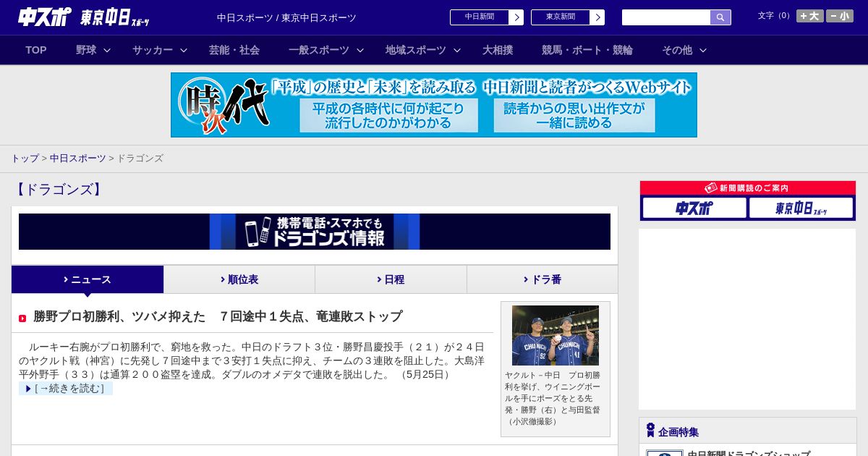Open the Chunichi players photo thumbnail
Screen dimensions: 868x456
click(x=556, y=335)
